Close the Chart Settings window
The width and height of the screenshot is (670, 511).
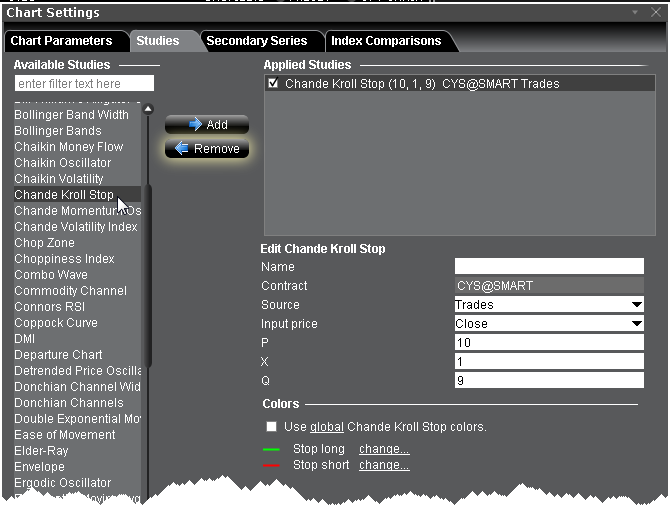pos(653,13)
